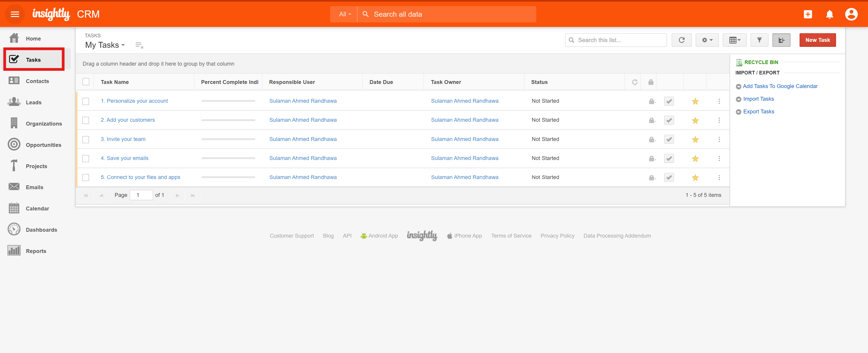This screenshot has width=868, height=353.
Task: Open the All search scope dropdown
Action: coord(344,14)
